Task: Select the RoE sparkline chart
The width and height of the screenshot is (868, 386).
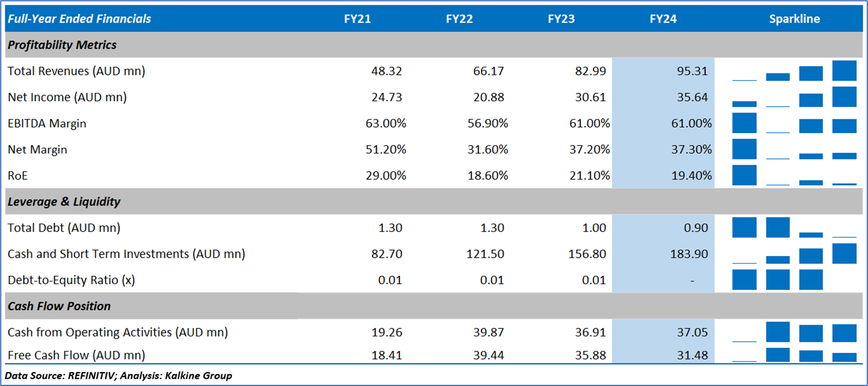Action: click(x=794, y=175)
